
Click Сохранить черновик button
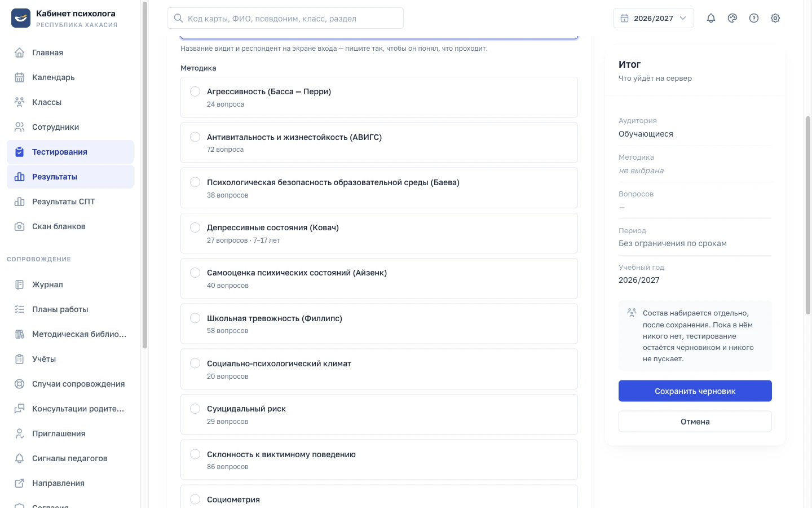(695, 391)
